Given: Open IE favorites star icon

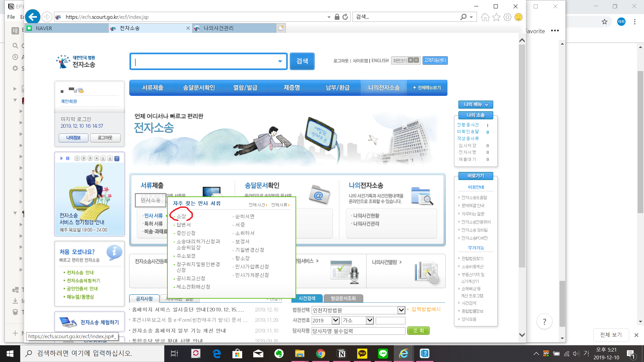Looking at the screenshot, I should 496,17.
